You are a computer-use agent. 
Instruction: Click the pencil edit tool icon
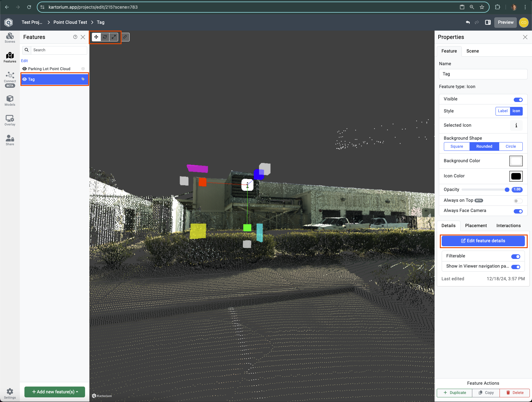coord(125,37)
